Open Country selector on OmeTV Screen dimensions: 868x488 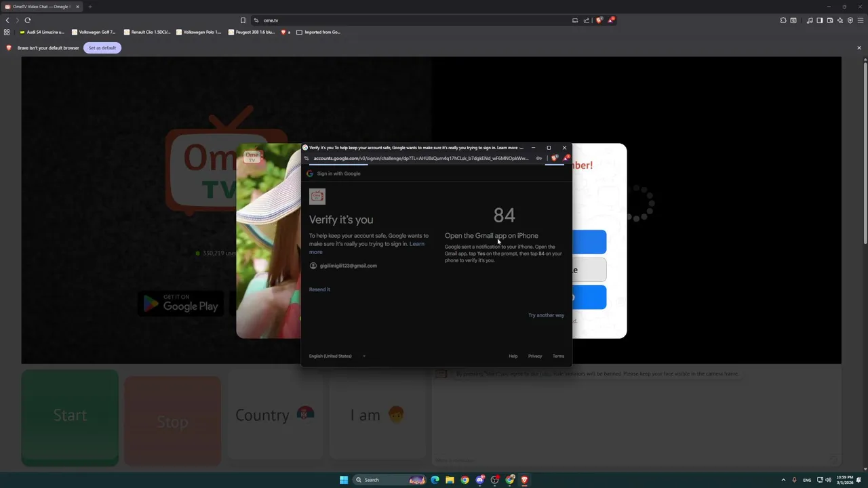coord(275,415)
